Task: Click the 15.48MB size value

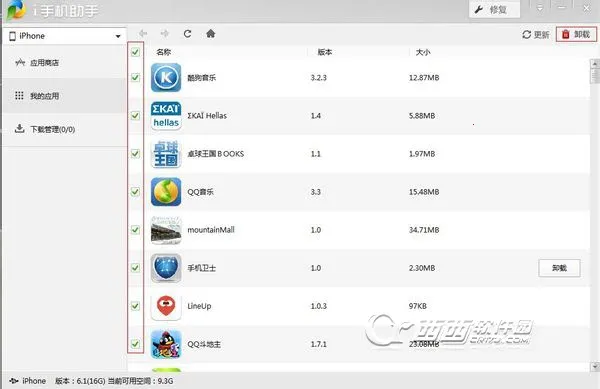Action: 424,192
